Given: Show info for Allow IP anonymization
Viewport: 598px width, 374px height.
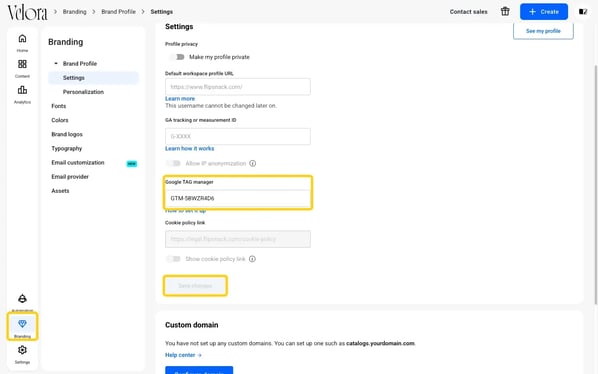Looking at the screenshot, I should tap(252, 163).
